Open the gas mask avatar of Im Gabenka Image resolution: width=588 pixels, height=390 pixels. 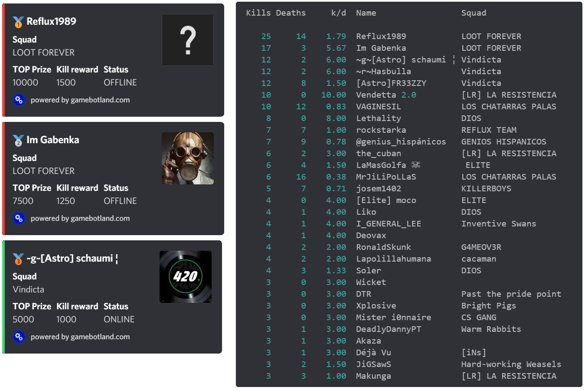click(187, 158)
